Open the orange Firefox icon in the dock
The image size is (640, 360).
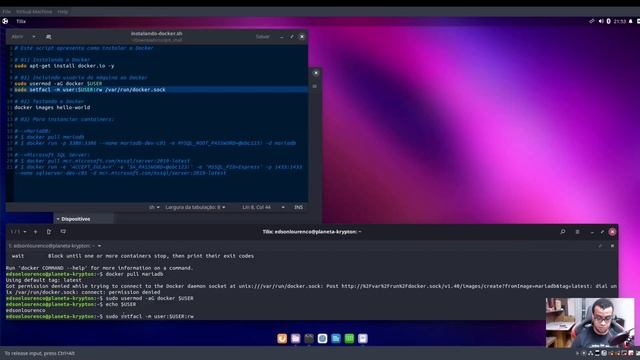pyautogui.click(x=282, y=338)
